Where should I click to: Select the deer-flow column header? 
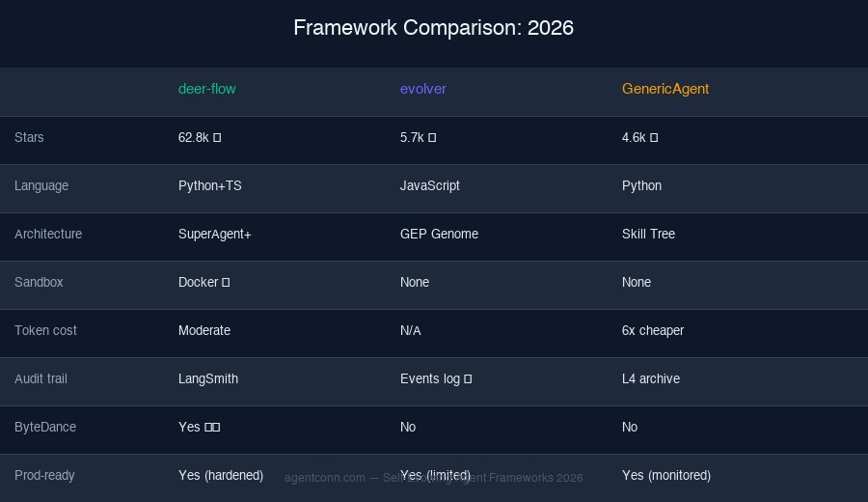point(207,89)
